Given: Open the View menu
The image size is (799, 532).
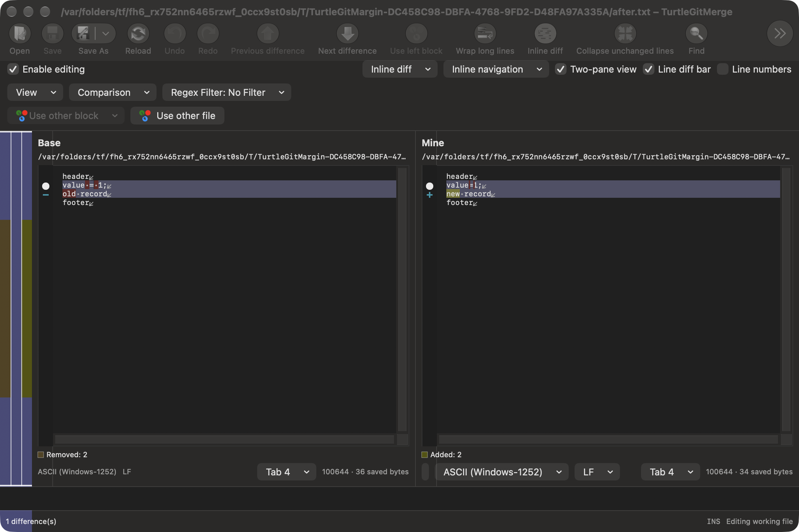Looking at the screenshot, I should (35, 93).
